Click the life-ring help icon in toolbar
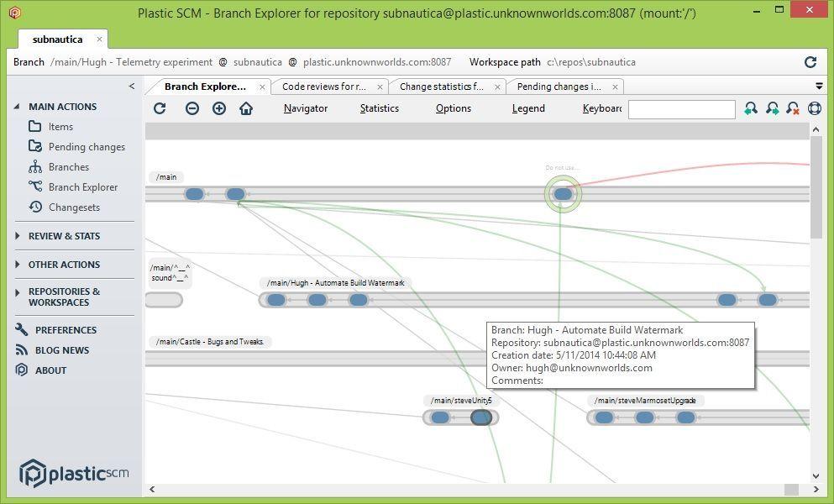Viewport: 834px width, 504px height. 815,108
